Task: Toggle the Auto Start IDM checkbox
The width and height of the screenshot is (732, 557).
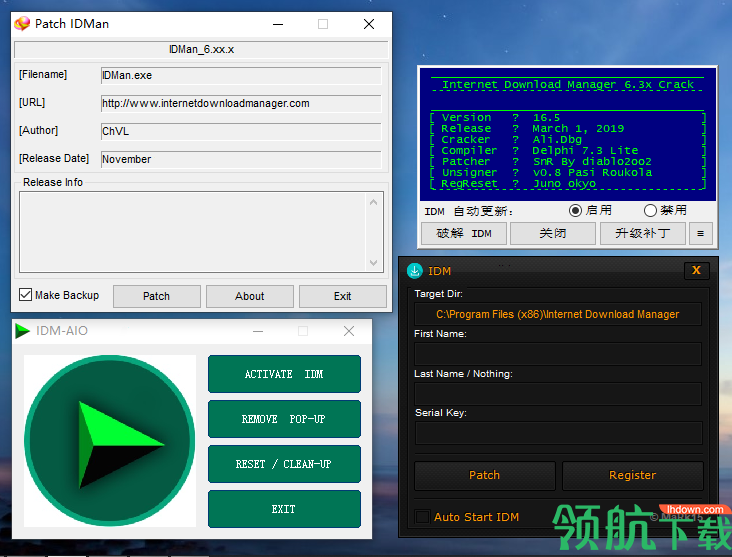Action: 422,517
